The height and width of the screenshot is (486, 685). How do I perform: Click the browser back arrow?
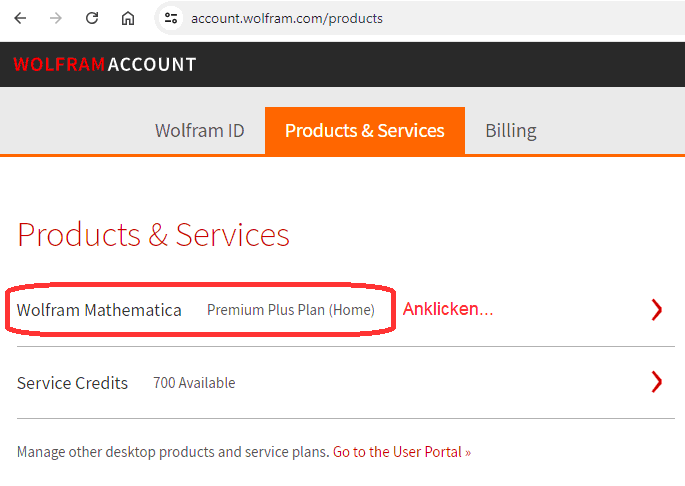[20, 18]
